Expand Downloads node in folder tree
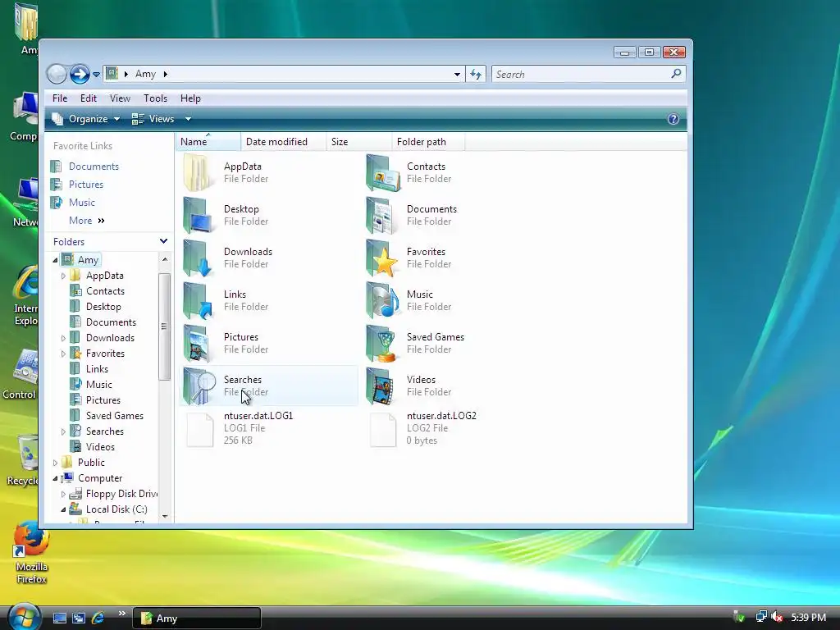The height and width of the screenshot is (630, 840). coord(63,338)
